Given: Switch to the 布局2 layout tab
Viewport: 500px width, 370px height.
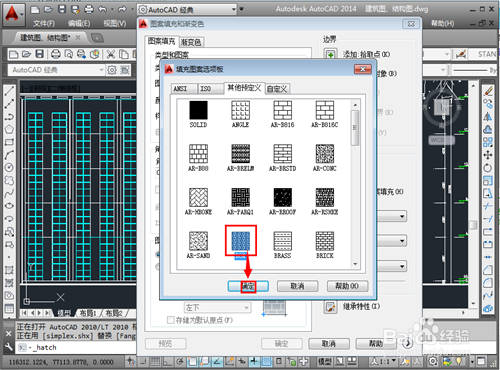Looking at the screenshot, I should coord(114,313).
